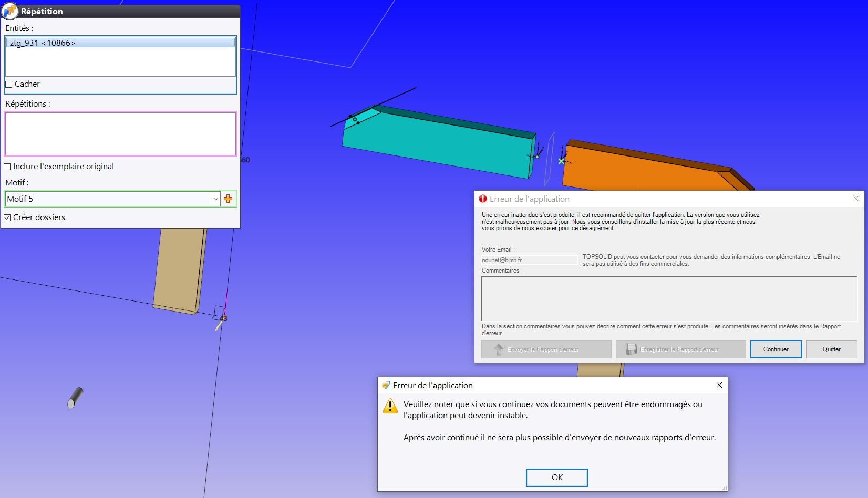Click the red error icon in title

(483, 199)
